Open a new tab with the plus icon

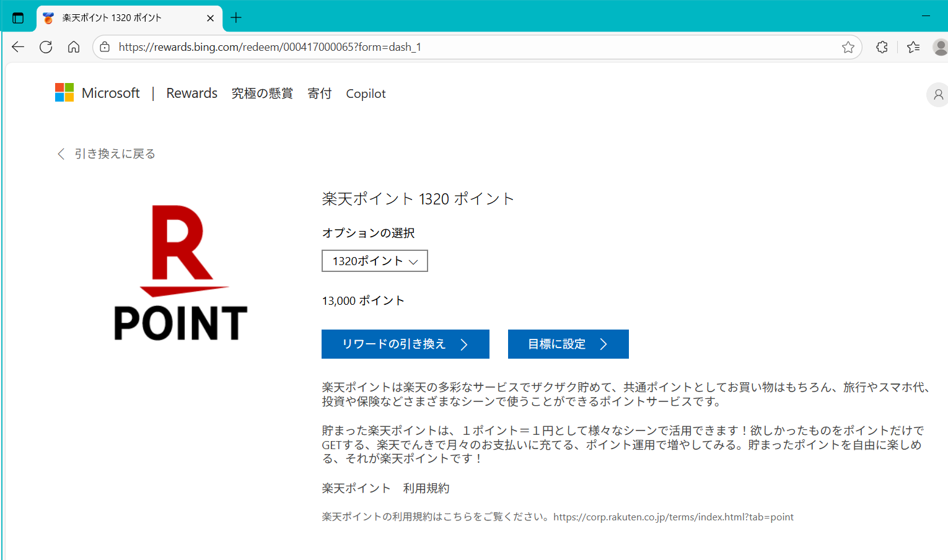click(x=236, y=18)
